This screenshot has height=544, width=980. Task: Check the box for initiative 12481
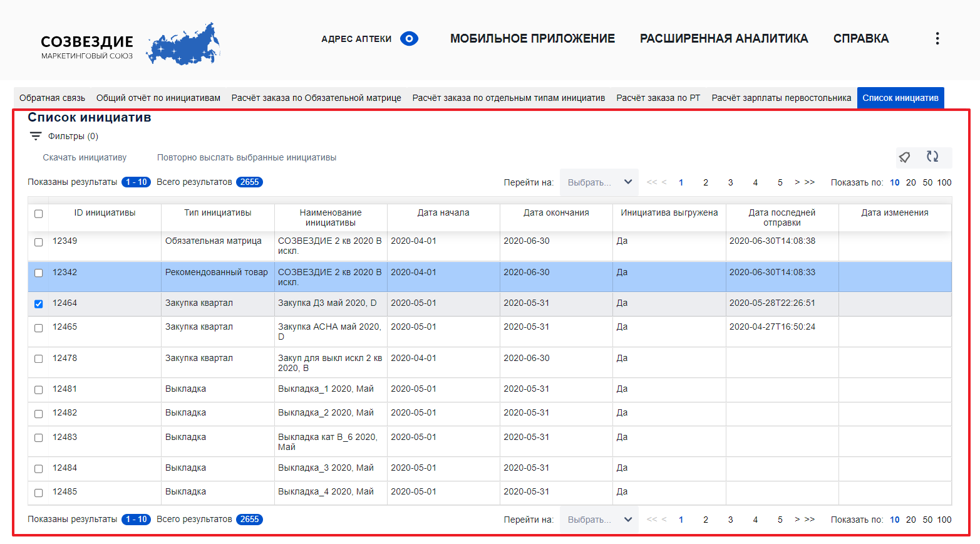click(38, 390)
